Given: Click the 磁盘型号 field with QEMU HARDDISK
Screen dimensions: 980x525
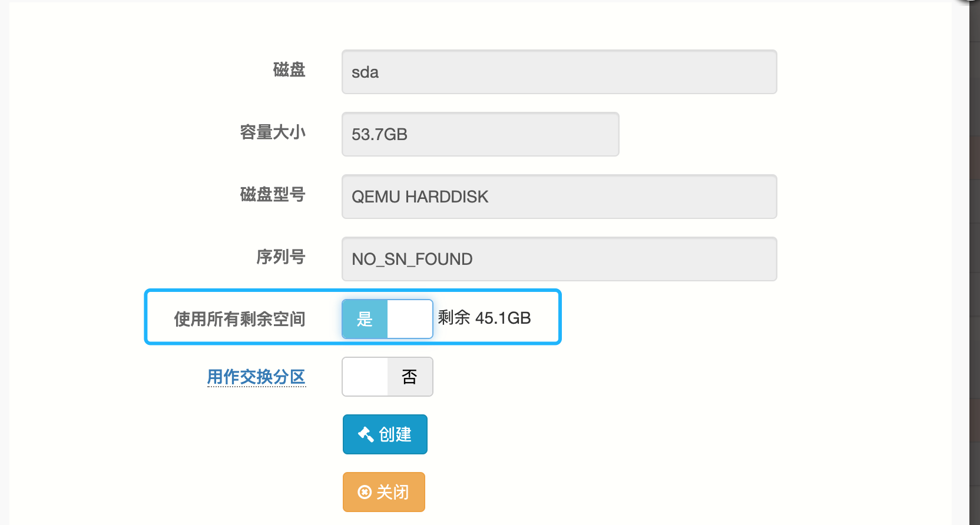Looking at the screenshot, I should (559, 197).
